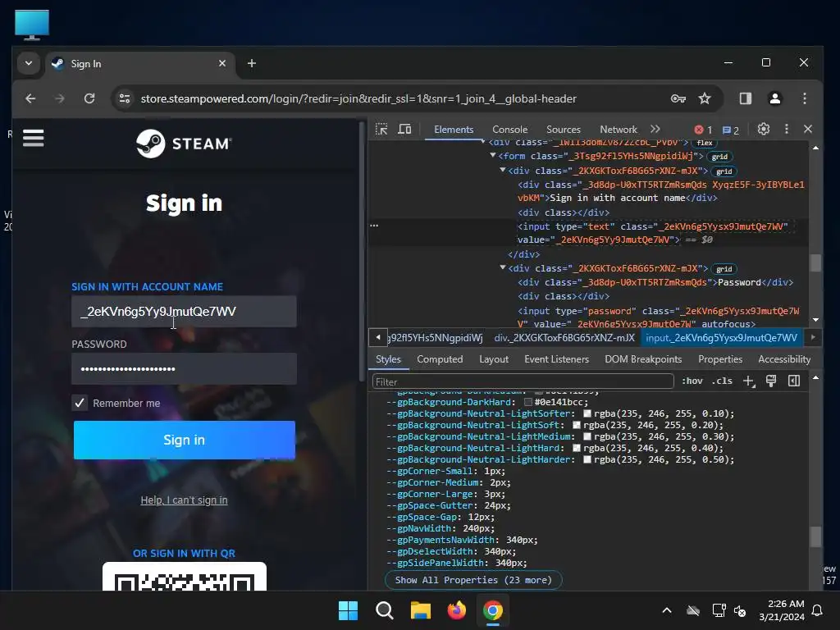This screenshot has height=630, width=840.
Task: Click the blue Sign in button
Action: point(185,440)
